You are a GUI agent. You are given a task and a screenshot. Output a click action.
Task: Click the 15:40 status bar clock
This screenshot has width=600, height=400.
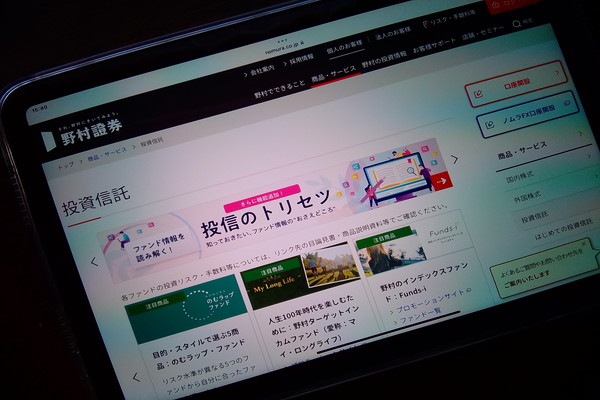click(39, 109)
